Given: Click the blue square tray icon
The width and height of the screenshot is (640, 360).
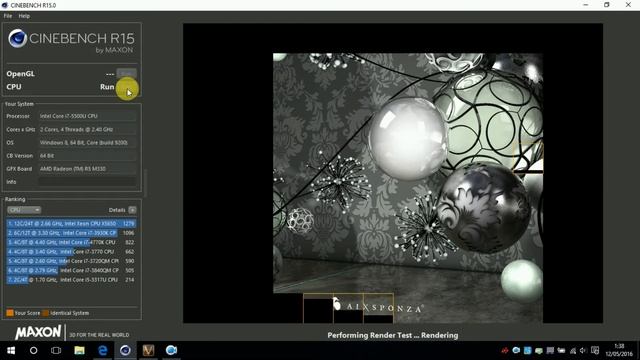Looking at the screenshot, I should point(527,351).
